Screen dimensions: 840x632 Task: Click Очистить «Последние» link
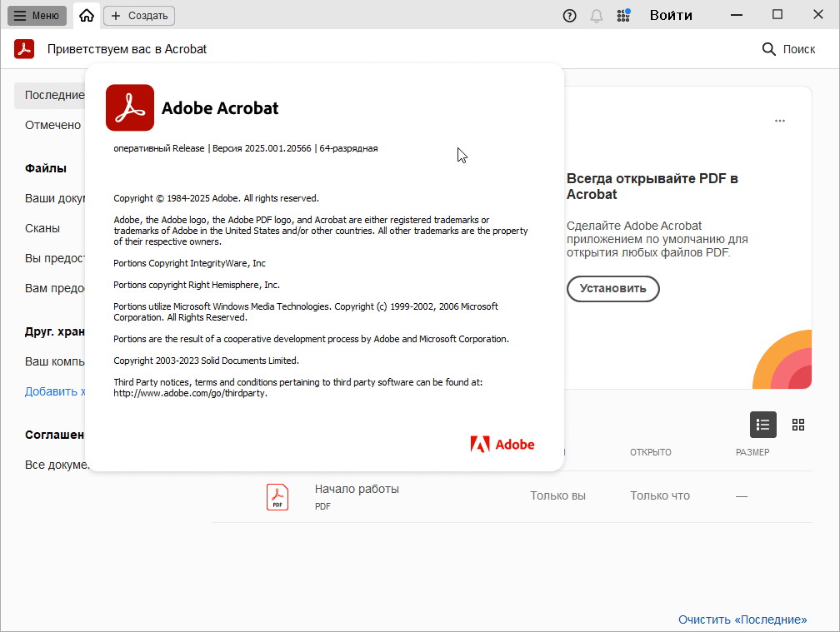tap(742, 620)
